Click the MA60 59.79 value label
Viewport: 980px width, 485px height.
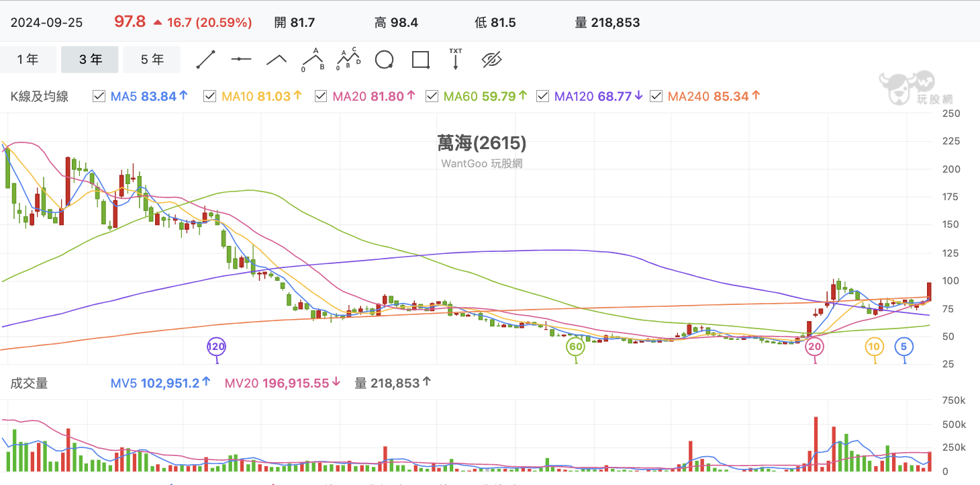485,96
